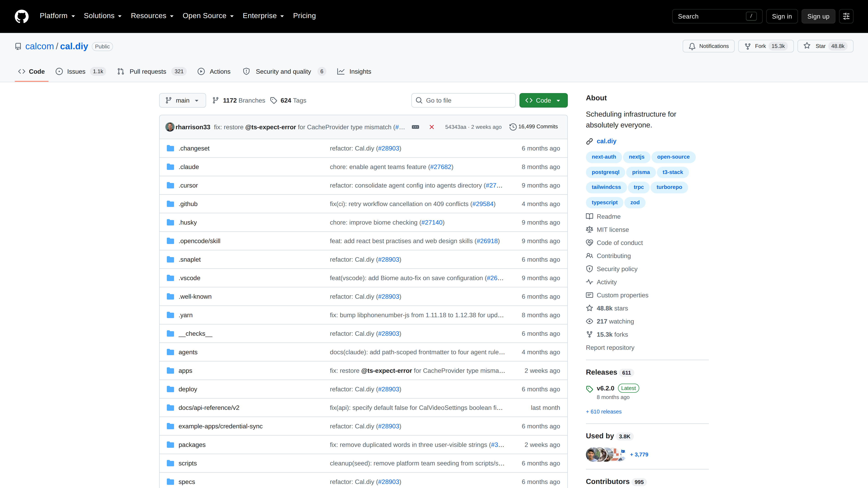Click the Fork button
This screenshot has width=868, height=488.
pos(766,46)
